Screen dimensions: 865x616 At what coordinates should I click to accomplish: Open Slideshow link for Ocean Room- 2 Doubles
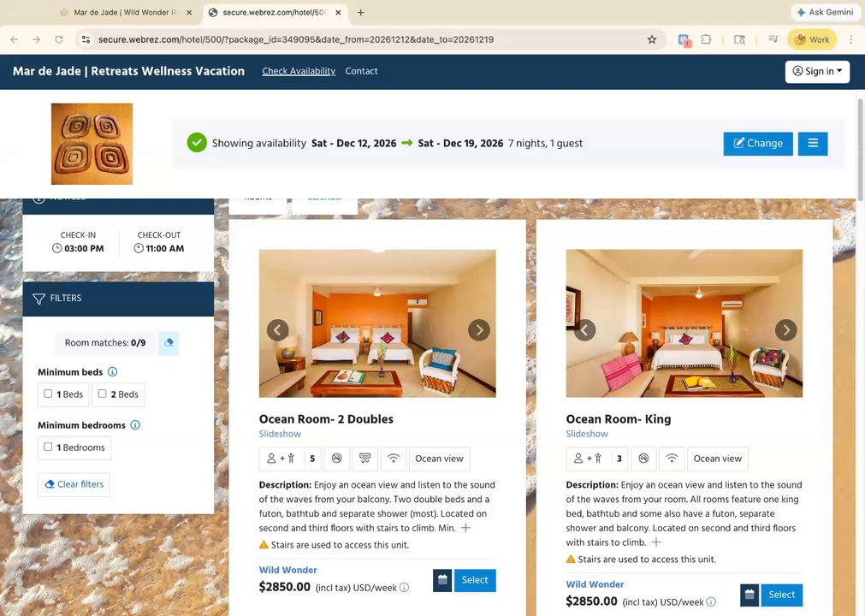coord(281,434)
